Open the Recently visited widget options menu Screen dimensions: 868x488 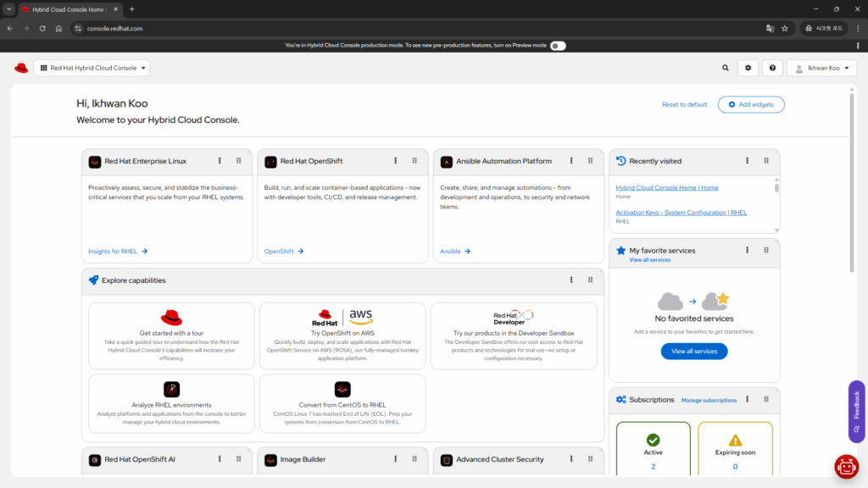[747, 161]
